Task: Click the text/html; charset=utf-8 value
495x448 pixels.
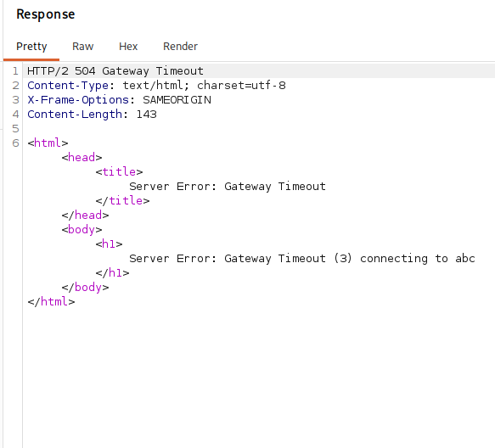Action: (x=204, y=86)
